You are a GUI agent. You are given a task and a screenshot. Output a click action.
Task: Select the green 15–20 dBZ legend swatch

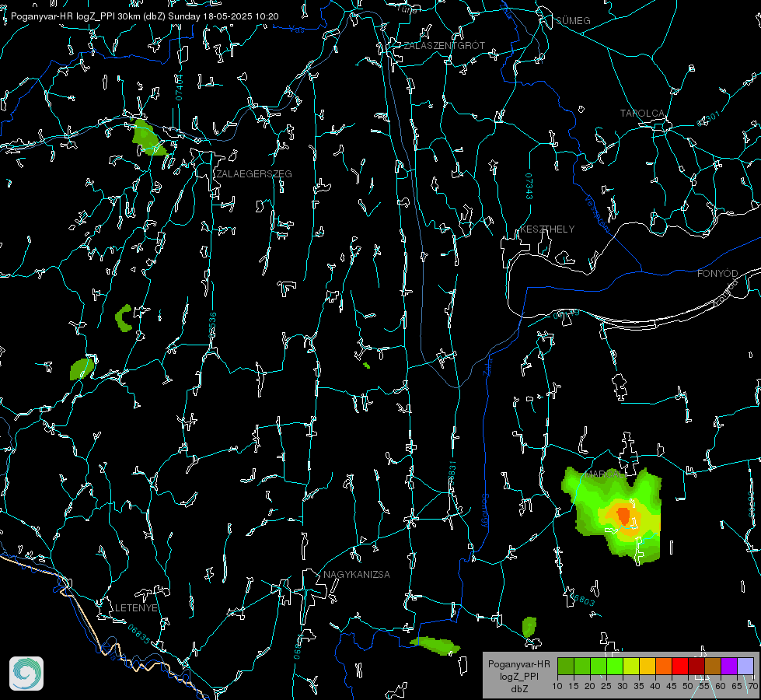click(582, 667)
